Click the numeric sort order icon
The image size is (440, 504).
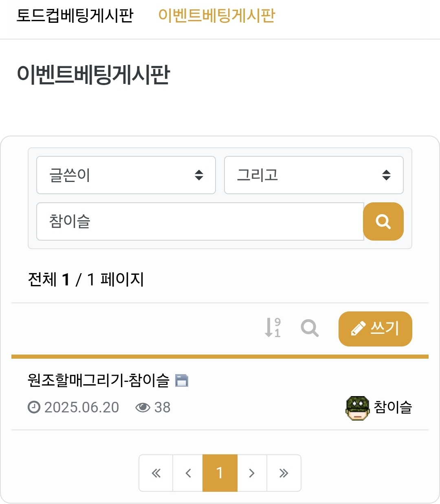273,328
